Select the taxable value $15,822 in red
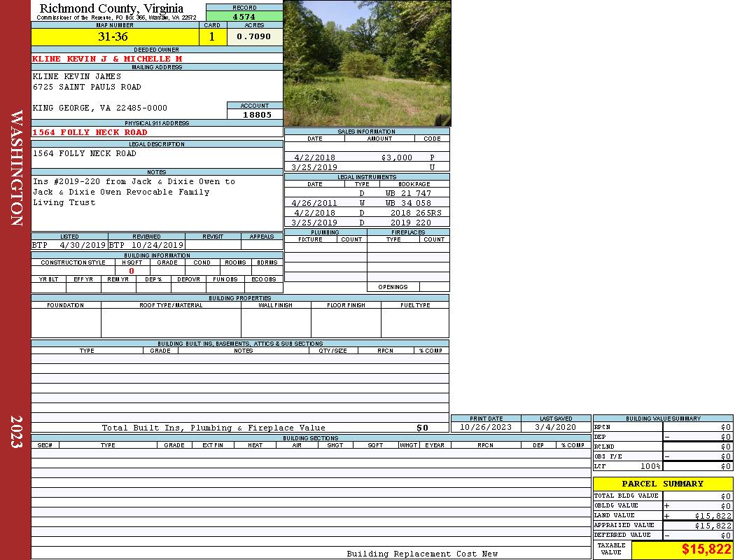 click(x=706, y=550)
